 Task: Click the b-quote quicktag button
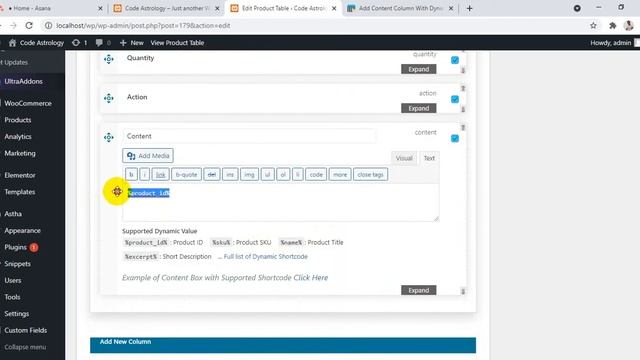click(186, 174)
